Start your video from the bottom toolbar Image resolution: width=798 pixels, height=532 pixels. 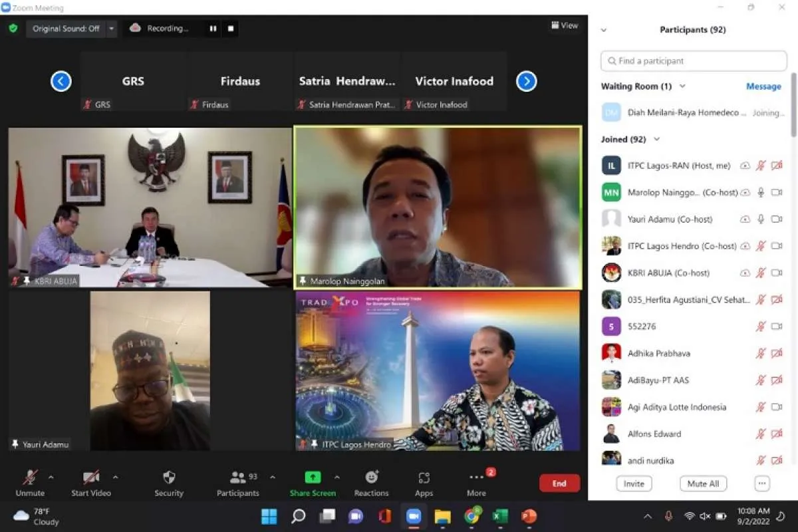tap(91, 482)
